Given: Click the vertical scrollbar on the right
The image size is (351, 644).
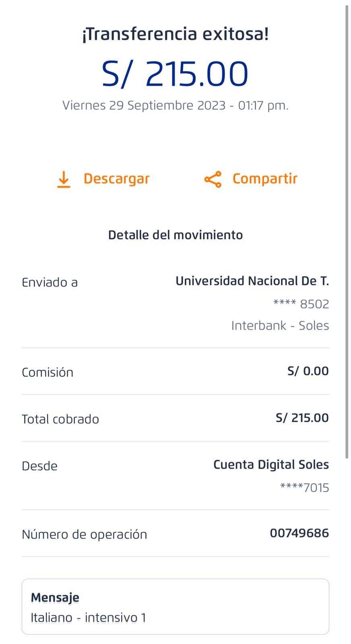Looking at the screenshot, I should [x=347, y=231].
